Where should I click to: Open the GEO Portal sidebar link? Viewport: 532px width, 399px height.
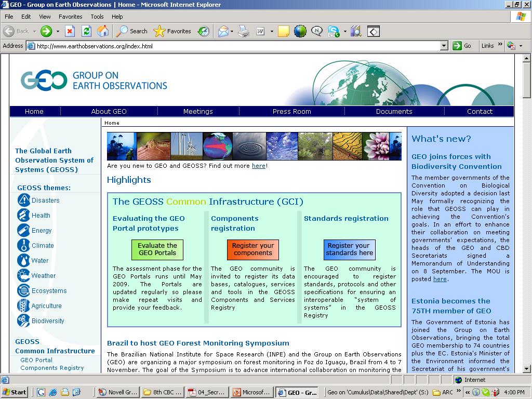pos(36,360)
